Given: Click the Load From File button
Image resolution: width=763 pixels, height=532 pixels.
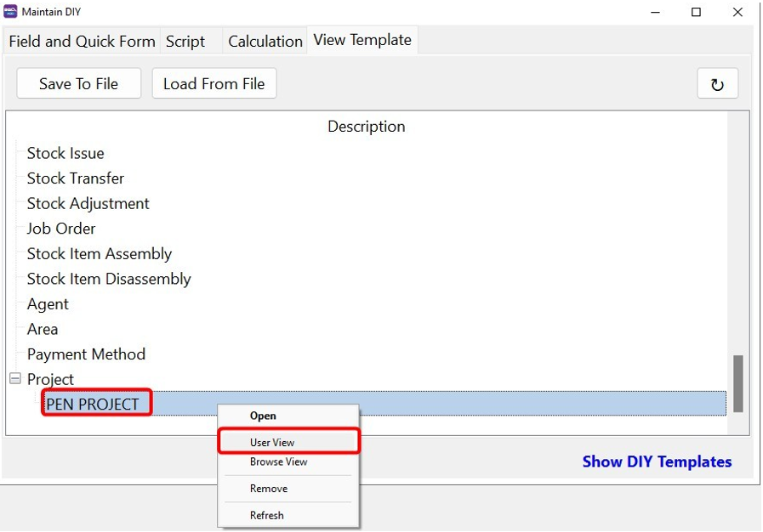Looking at the screenshot, I should [214, 83].
